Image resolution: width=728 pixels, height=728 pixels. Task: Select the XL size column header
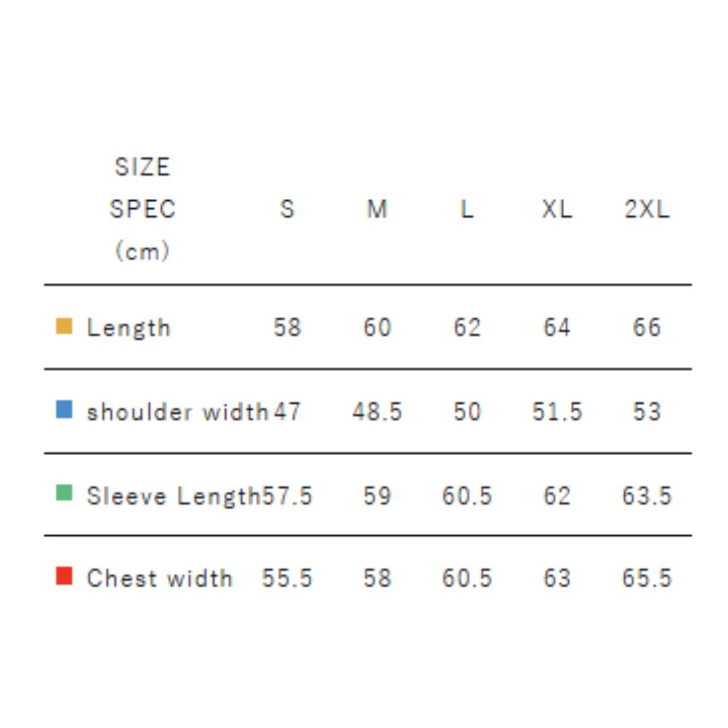tap(557, 210)
